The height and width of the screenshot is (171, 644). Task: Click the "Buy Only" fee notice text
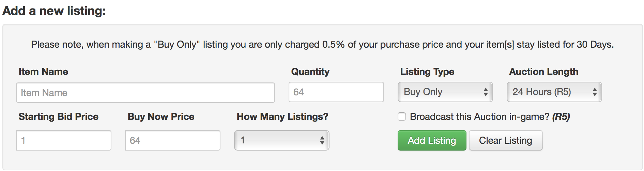[x=322, y=45]
